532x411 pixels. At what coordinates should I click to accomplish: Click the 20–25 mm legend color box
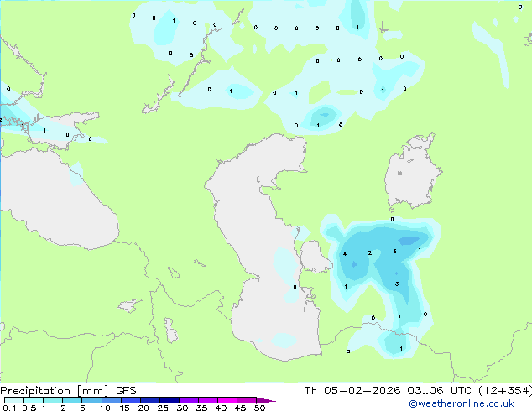[x=149, y=400]
